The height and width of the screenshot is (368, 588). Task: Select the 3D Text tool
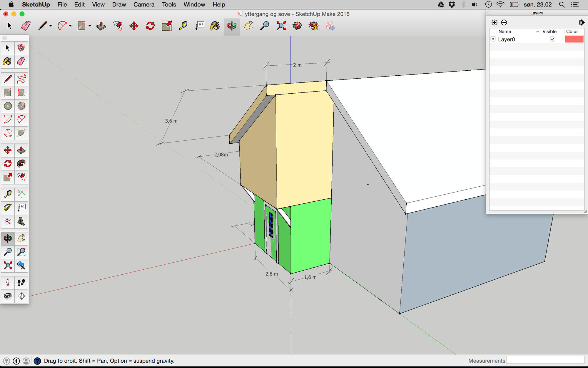(21, 221)
